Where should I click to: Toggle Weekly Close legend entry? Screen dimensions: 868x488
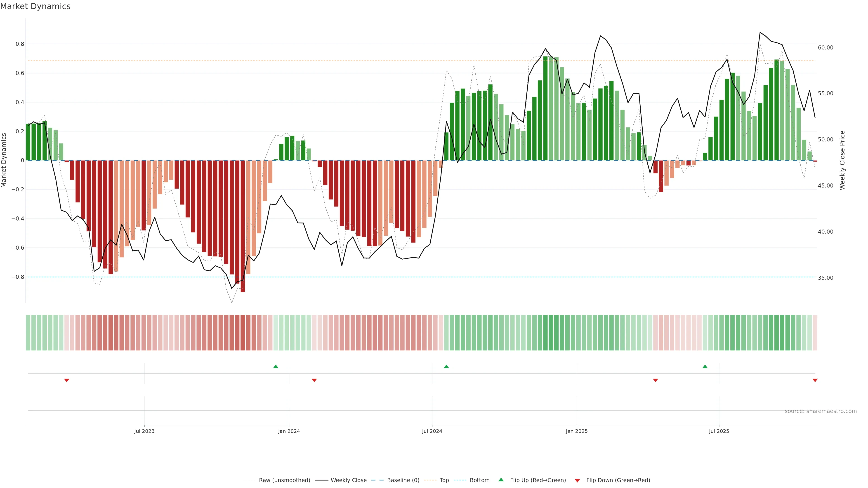348,480
